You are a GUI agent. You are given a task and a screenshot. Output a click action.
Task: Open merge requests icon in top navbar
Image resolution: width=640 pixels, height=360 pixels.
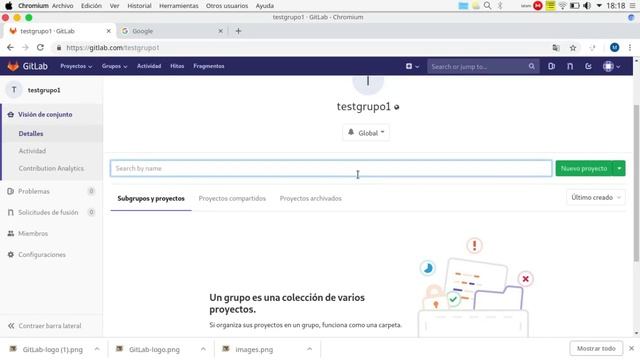(x=570, y=66)
